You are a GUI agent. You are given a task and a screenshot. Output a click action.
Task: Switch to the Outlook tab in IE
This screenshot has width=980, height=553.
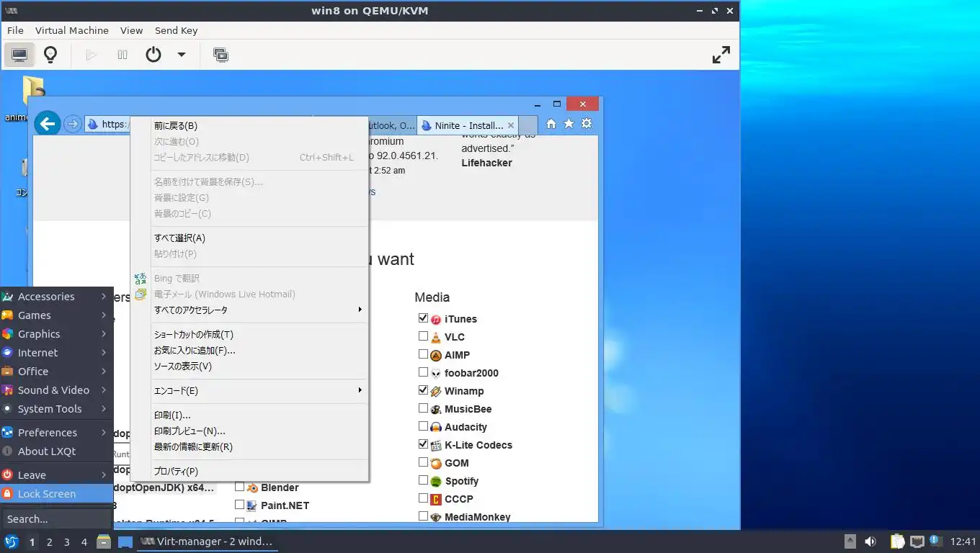point(392,125)
